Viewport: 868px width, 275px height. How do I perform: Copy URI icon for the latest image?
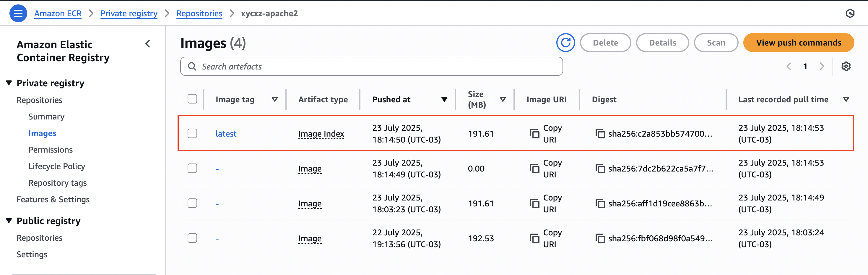tap(534, 134)
